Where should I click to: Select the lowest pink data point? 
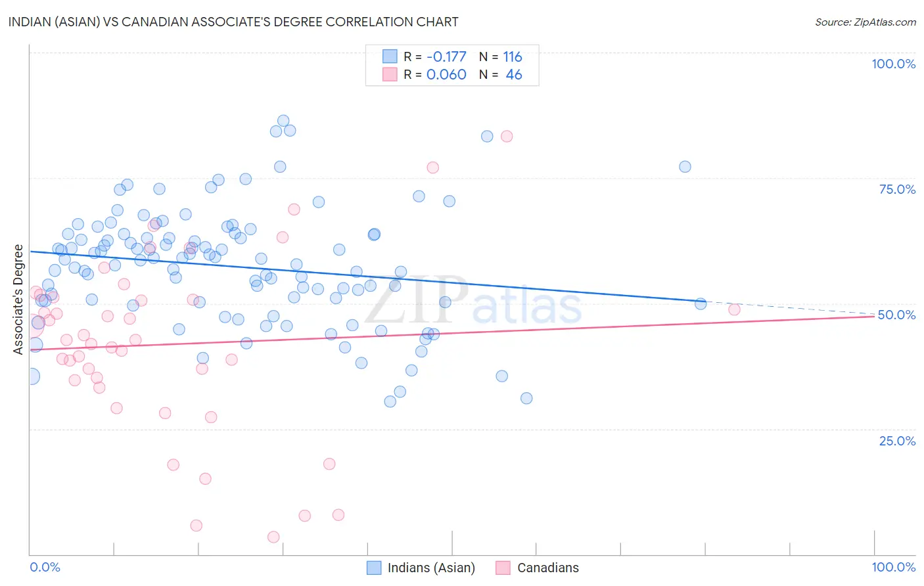273,537
